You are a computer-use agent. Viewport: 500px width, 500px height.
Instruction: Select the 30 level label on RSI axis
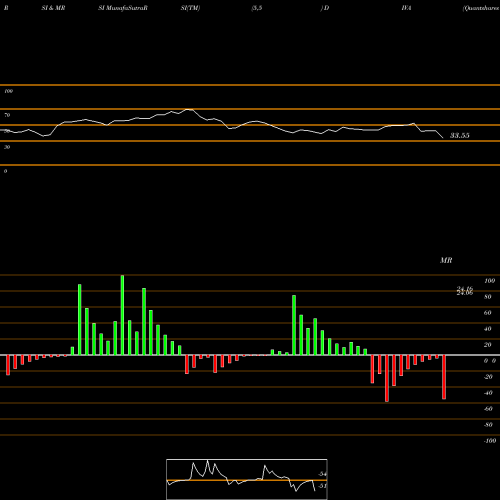(7, 147)
